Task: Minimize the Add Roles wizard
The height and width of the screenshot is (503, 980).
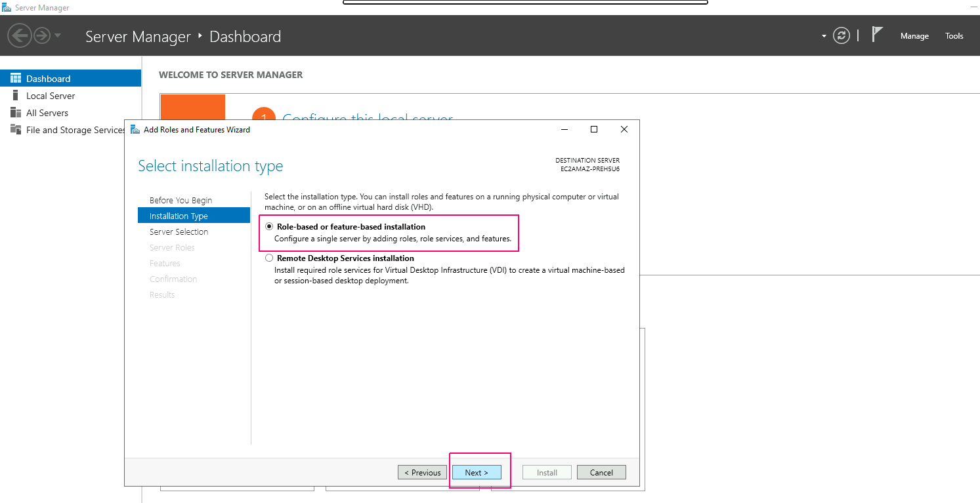Action: [565, 130]
